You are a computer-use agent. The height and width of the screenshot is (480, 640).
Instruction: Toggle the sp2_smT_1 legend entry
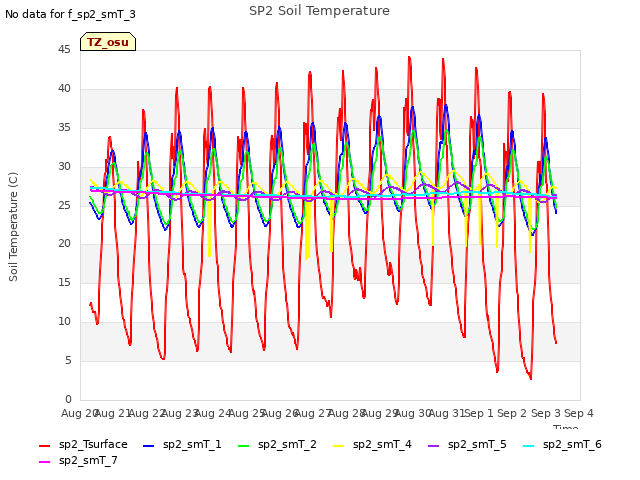point(182,444)
